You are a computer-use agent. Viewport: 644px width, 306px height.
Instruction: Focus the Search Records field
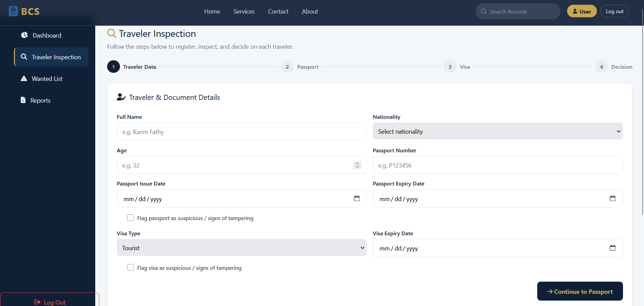[x=518, y=12]
